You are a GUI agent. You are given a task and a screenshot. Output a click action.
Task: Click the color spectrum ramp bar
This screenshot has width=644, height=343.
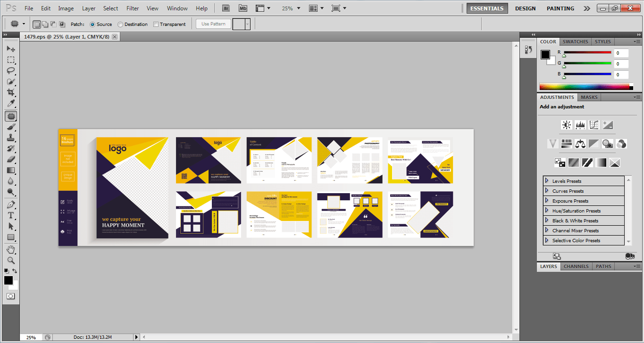585,87
